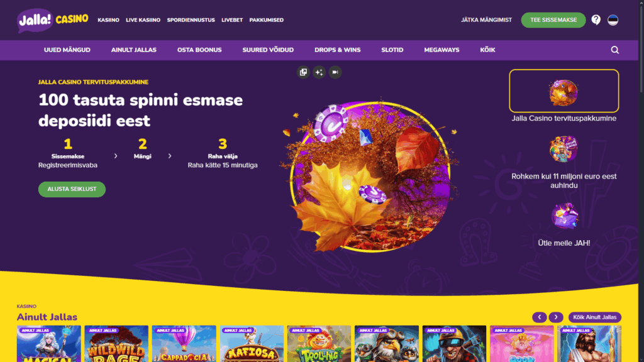644x362 pixels.
Task: Open the Wild Wild Rage game thumbnail
Action: click(x=116, y=344)
